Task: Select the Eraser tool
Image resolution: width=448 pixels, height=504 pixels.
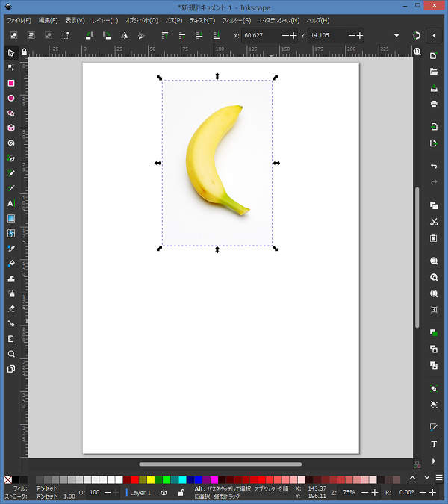Action: 11,308
